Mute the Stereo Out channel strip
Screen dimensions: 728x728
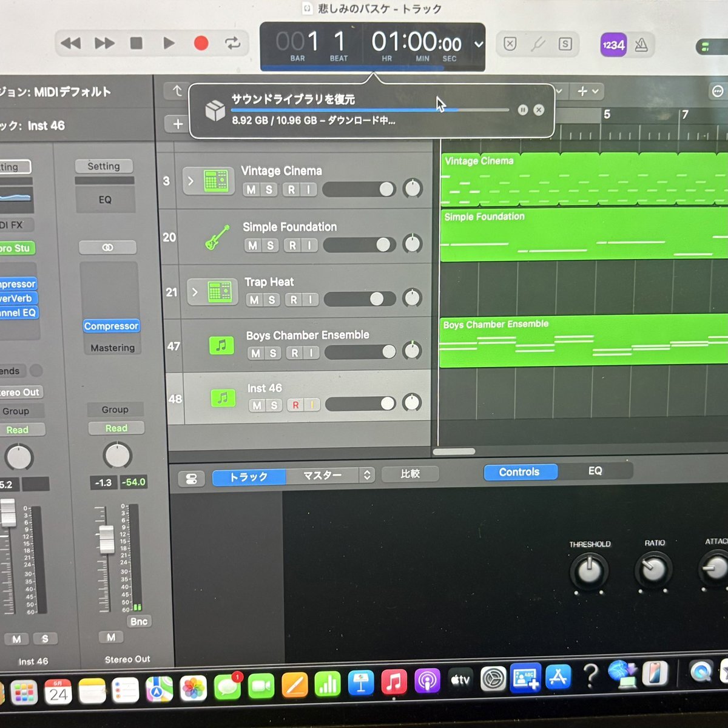point(111,637)
